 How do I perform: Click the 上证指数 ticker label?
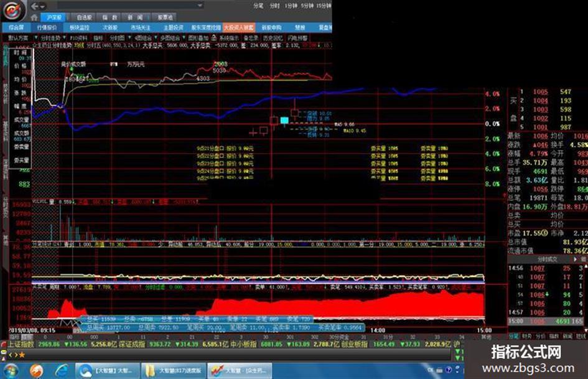21,344
